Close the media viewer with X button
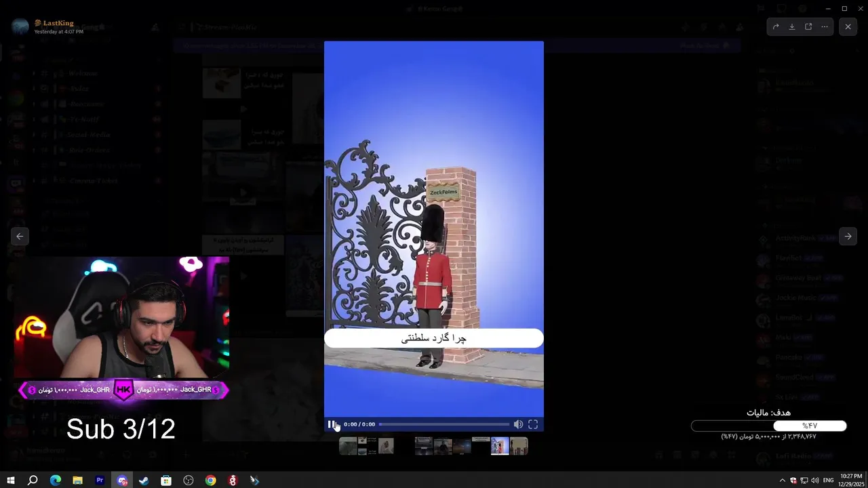The image size is (868, 488). [848, 26]
